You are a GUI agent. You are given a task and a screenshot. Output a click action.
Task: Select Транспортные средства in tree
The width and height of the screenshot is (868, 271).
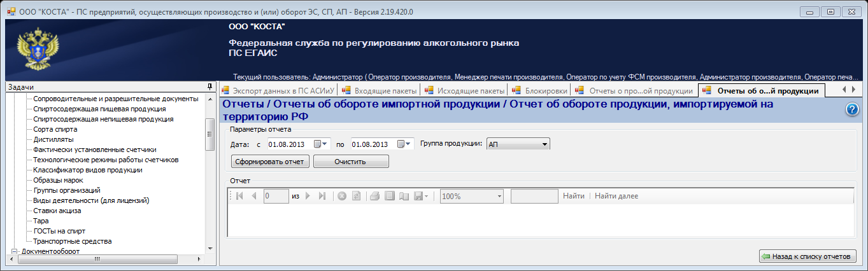[x=73, y=241]
